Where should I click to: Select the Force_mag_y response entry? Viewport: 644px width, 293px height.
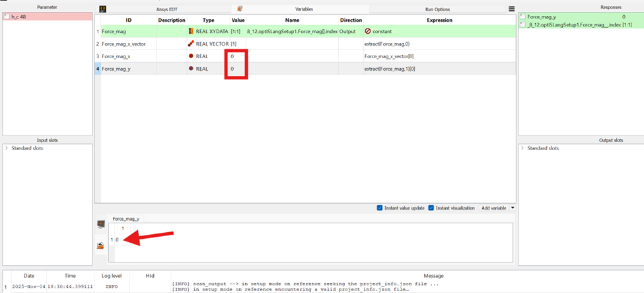581,17
